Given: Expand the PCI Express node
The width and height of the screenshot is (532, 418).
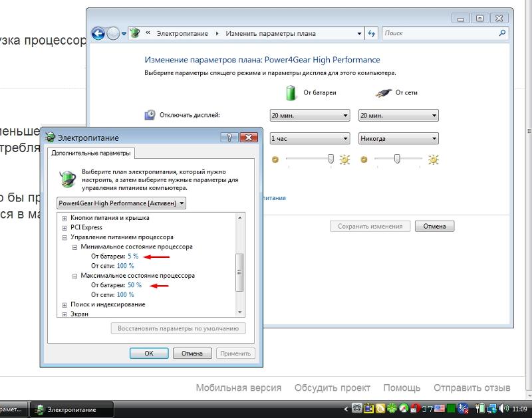Looking at the screenshot, I should click(65, 228).
